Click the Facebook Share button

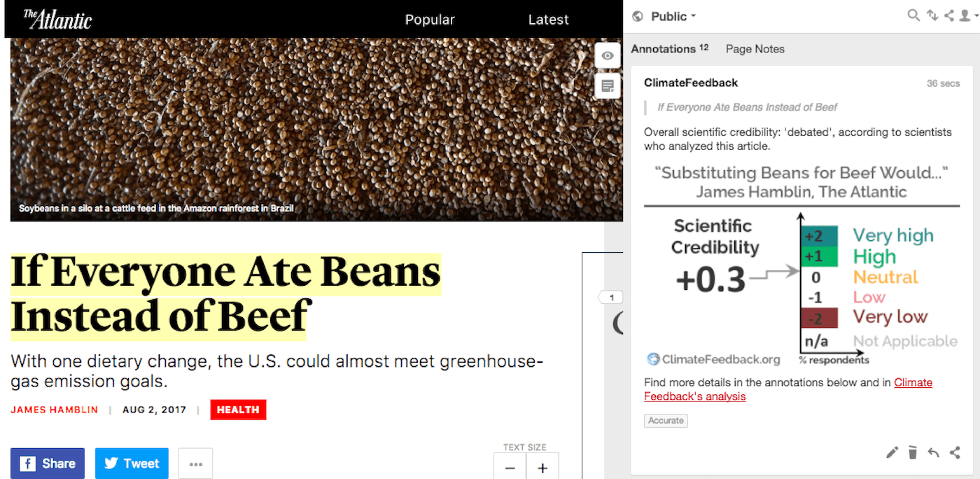coord(48,464)
